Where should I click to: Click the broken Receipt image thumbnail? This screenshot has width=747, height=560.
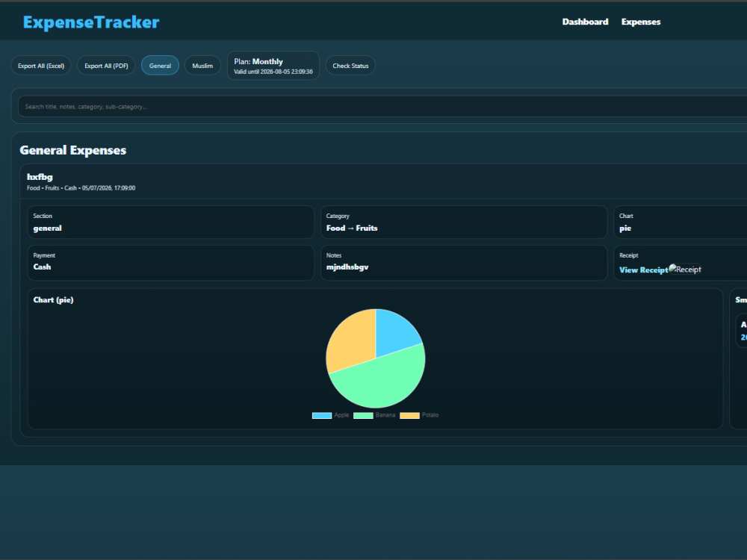[685, 269]
